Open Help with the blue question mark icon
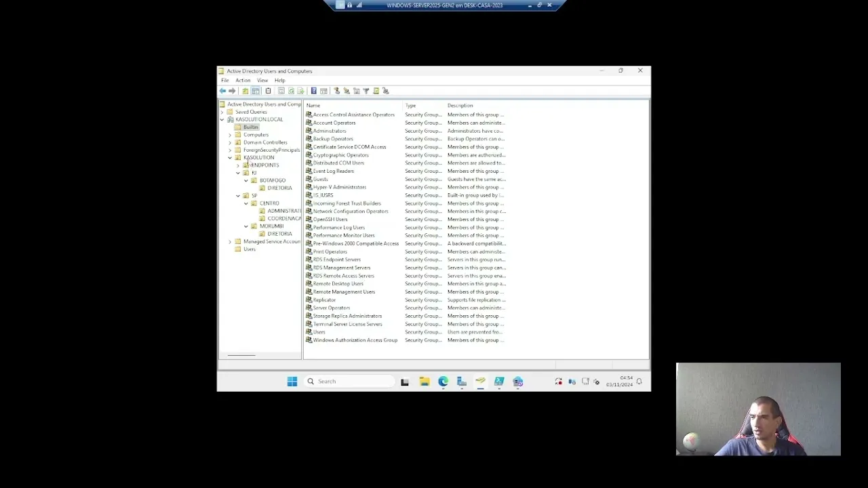The width and height of the screenshot is (868, 488). (314, 91)
